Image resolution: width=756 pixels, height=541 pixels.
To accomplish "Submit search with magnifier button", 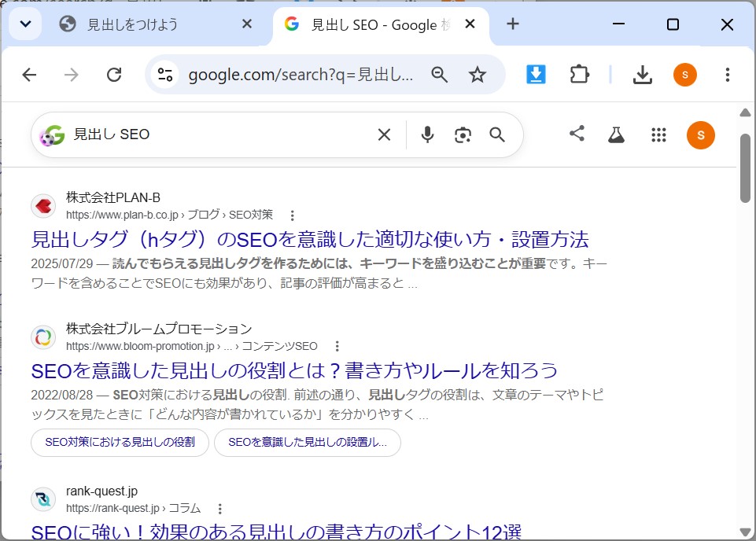I will pyautogui.click(x=497, y=135).
